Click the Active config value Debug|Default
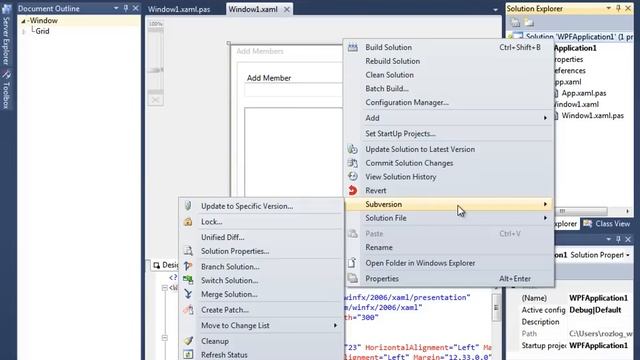The image size is (640, 360). [x=595, y=310]
